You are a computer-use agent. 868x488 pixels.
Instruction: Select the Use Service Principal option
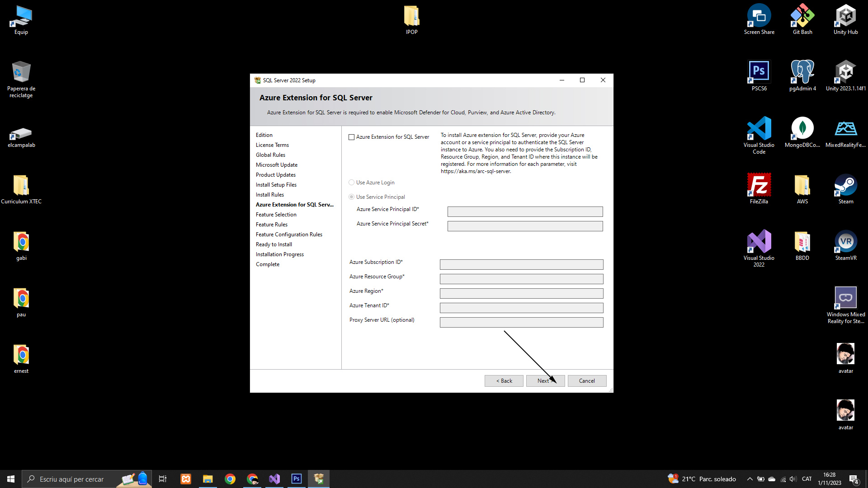pos(351,197)
